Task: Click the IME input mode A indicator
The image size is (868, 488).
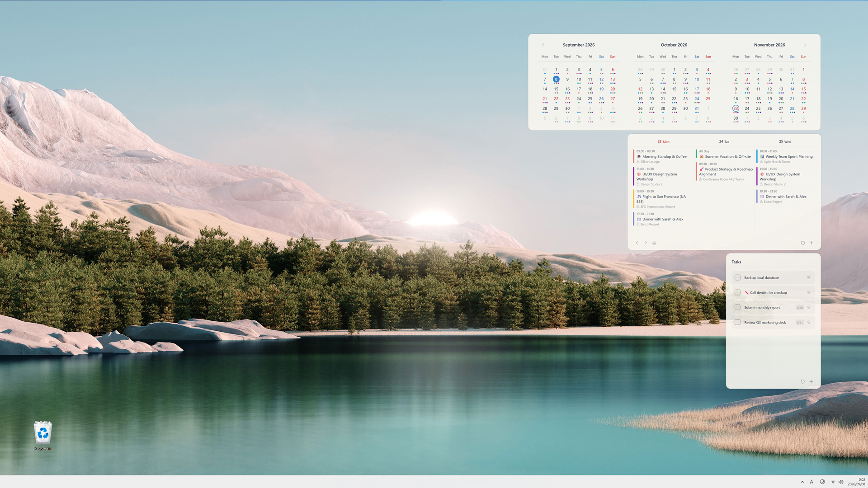Action: coord(811,482)
